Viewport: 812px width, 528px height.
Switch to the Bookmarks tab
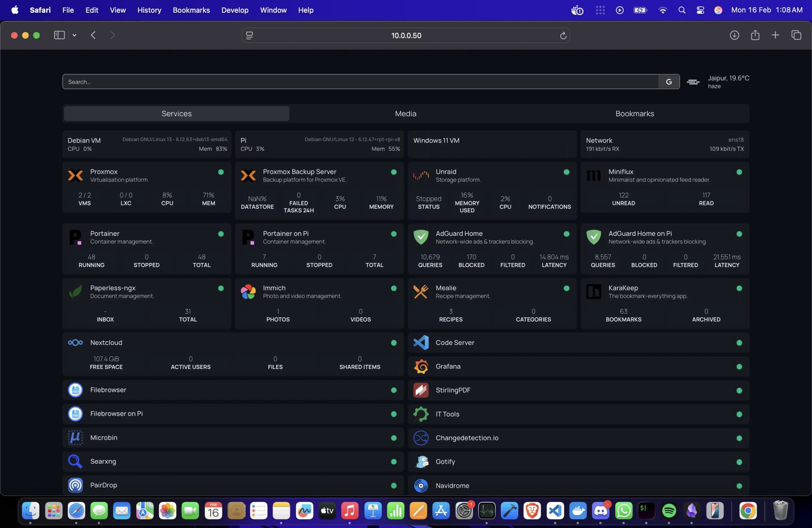634,113
